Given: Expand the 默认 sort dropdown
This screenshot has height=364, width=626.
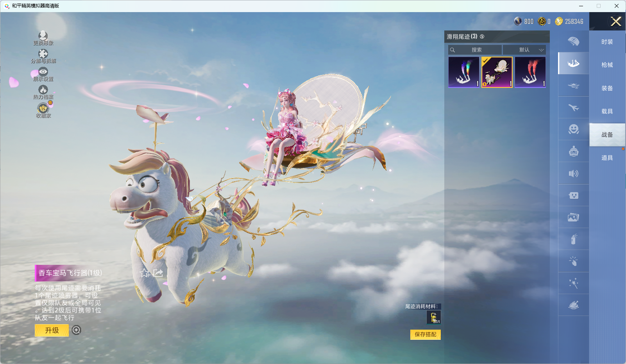Looking at the screenshot, I should click(x=524, y=50).
